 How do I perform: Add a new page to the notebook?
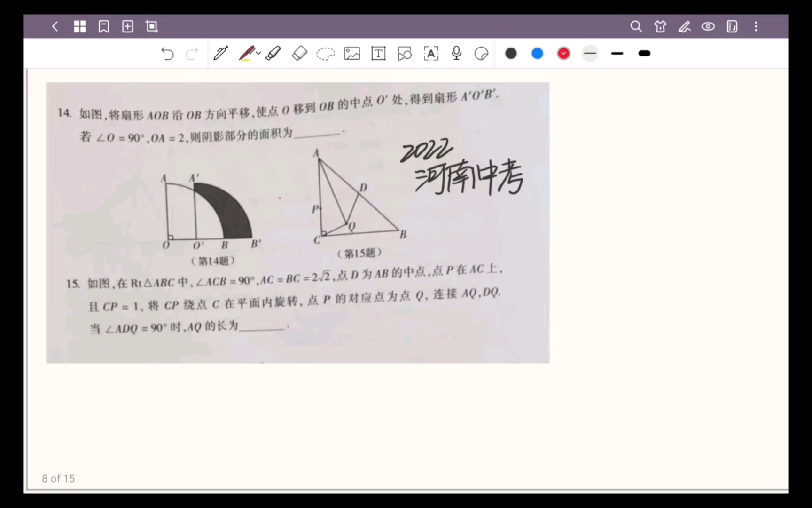tap(127, 26)
